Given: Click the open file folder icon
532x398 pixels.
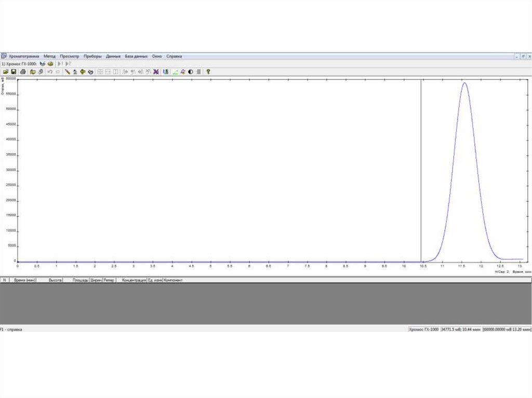Looking at the screenshot, I should pos(6,72).
